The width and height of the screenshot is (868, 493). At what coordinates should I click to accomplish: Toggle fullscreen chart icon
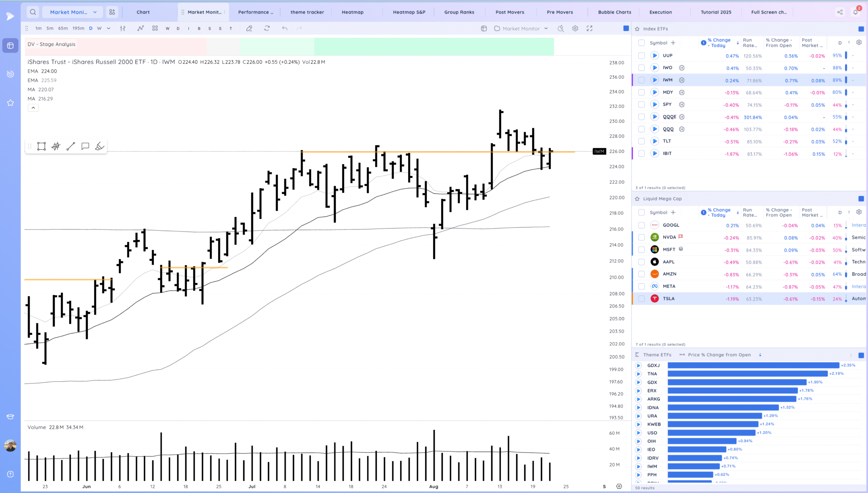[x=589, y=28]
